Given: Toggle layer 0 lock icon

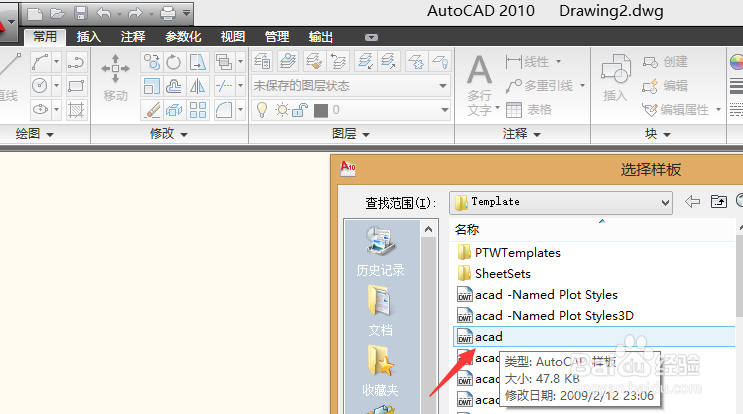Looking at the screenshot, I should (x=299, y=110).
